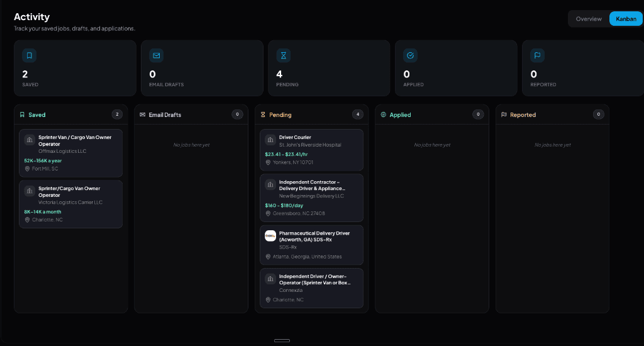644x346 pixels.
Task: Click the bookmark icon in Saved column header
Action: click(22, 114)
